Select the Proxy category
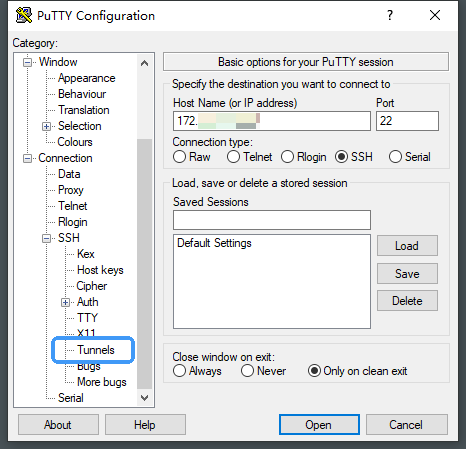Image resolution: width=466 pixels, height=449 pixels. pos(71,190)
